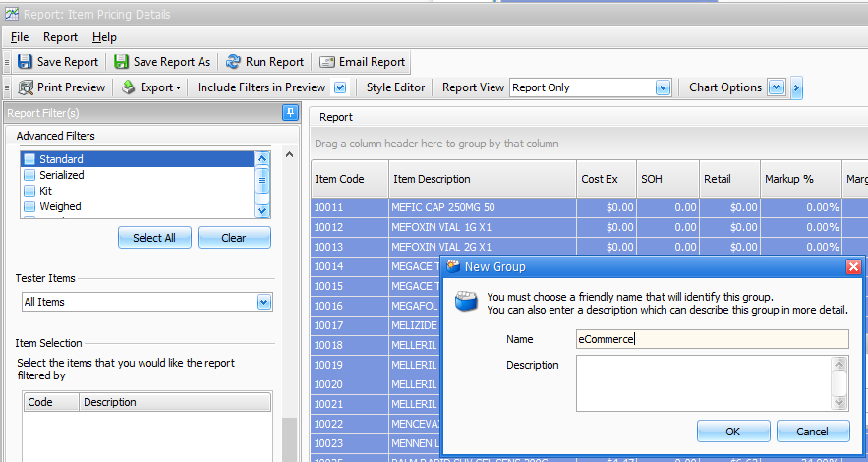
Task: Toggle Include Filters in Preview checkbox
Action: 340,87
